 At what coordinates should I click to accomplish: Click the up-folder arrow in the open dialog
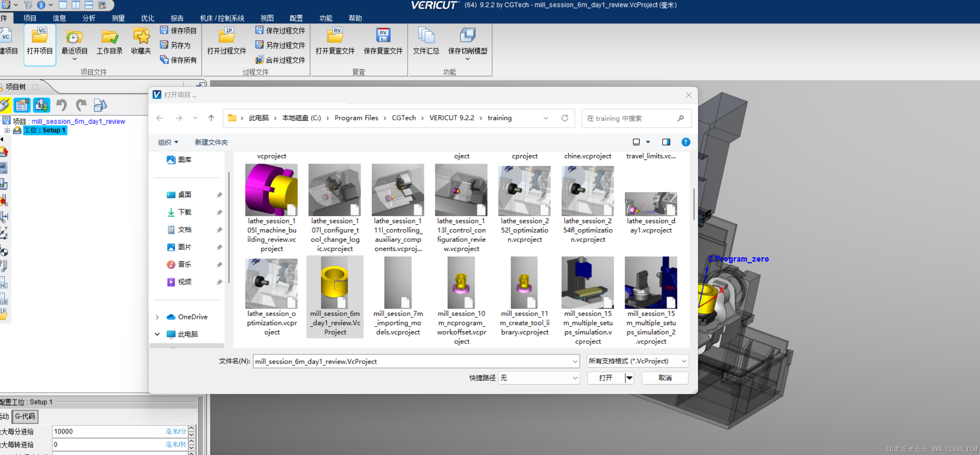(211, 118)
